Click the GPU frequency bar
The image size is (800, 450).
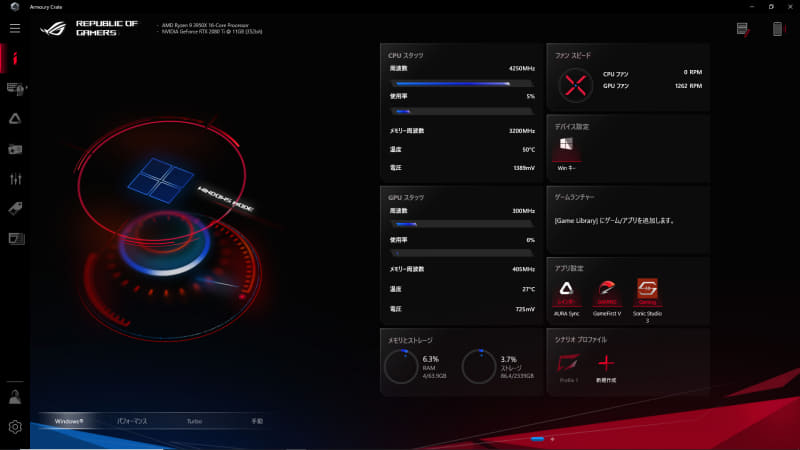462,224
